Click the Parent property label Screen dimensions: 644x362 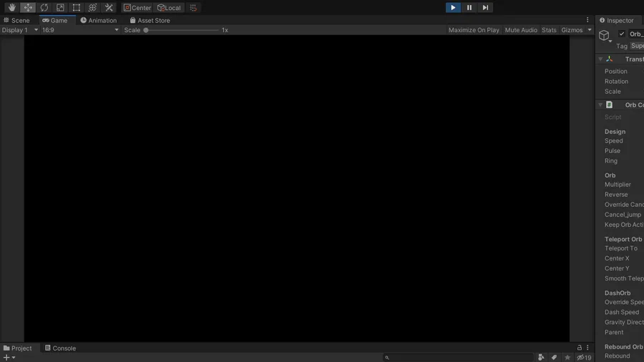pos(614,333)
